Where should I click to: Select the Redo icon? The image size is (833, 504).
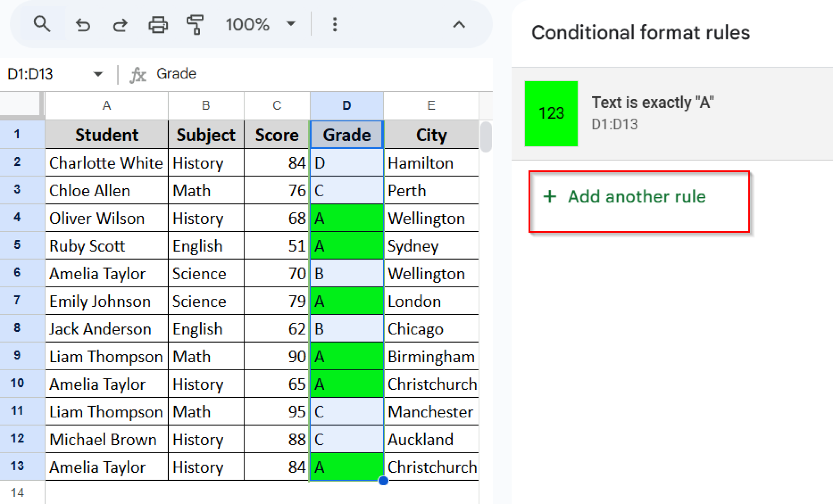click(x=120, y=24)
